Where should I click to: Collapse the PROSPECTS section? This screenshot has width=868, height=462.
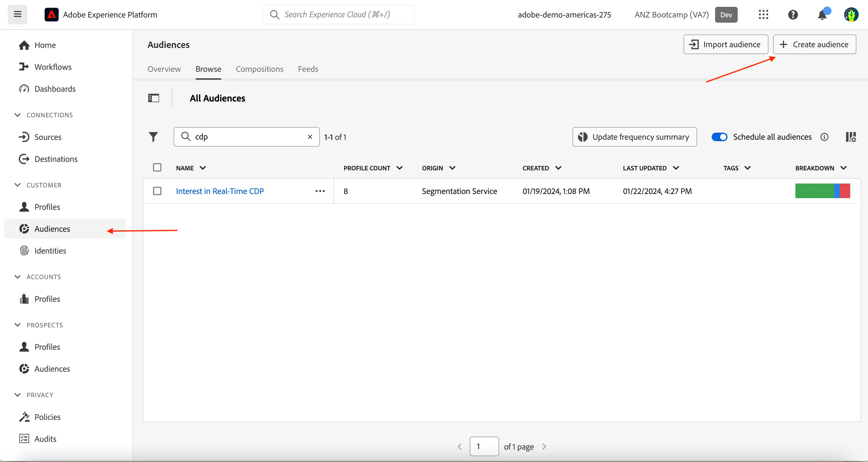pyautogui.click(x=18, y=325)
